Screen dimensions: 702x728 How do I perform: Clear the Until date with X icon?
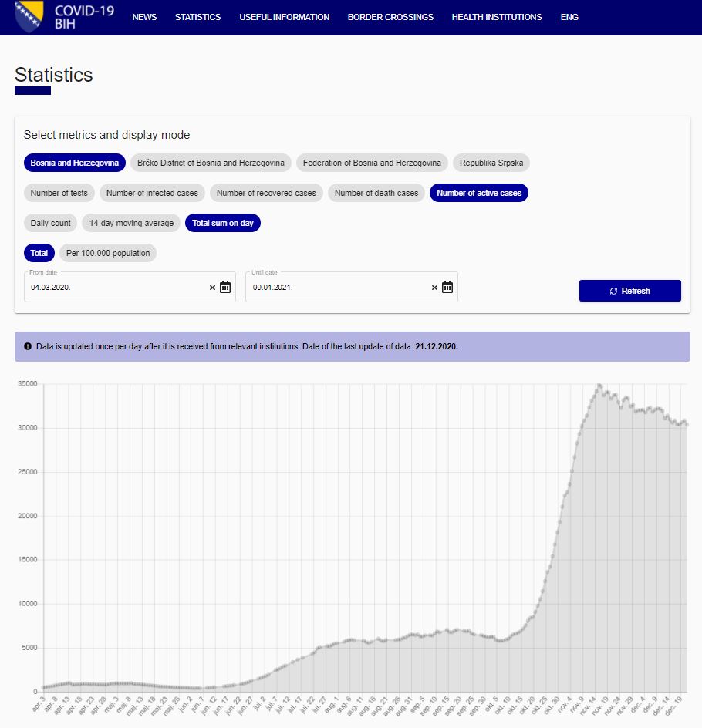point(434,288)
